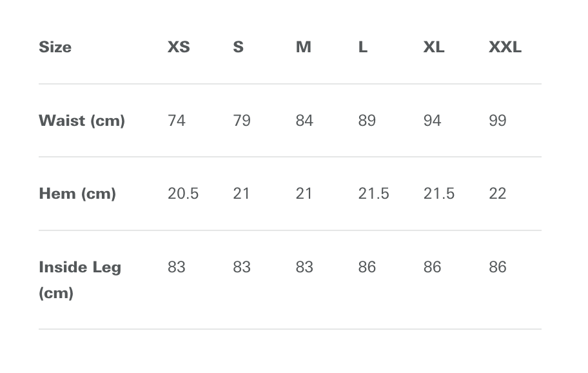This screenshot has height=373, width=588.
Task: Click the XS inside leg value 83
Action: pyautogui.click(x=176, y=267)
